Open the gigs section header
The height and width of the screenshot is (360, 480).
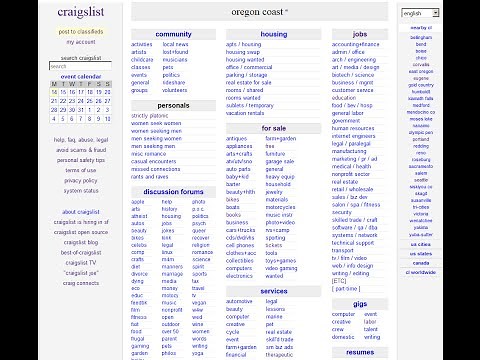(x=360, y=304)
